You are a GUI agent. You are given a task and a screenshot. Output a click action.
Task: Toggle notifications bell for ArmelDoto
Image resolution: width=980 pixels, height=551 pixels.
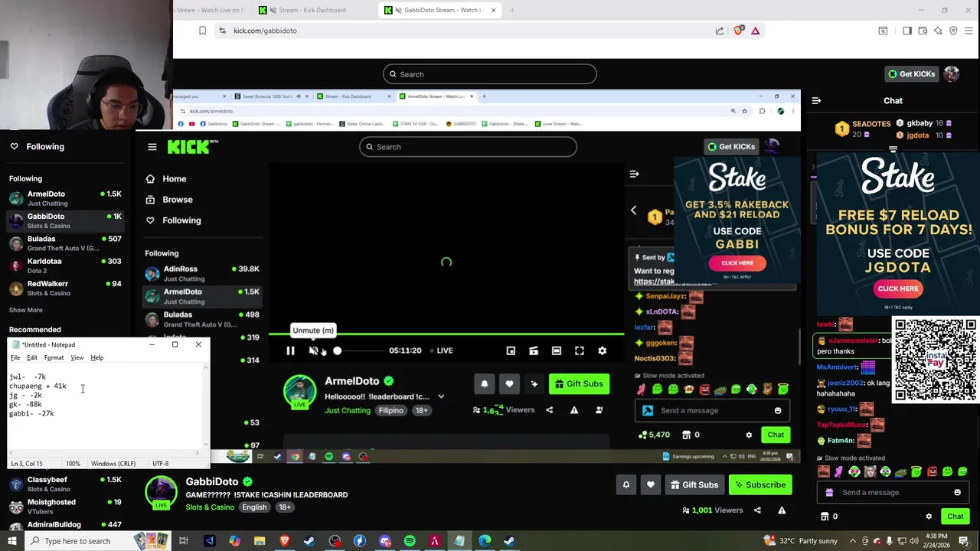click(484, 384)
